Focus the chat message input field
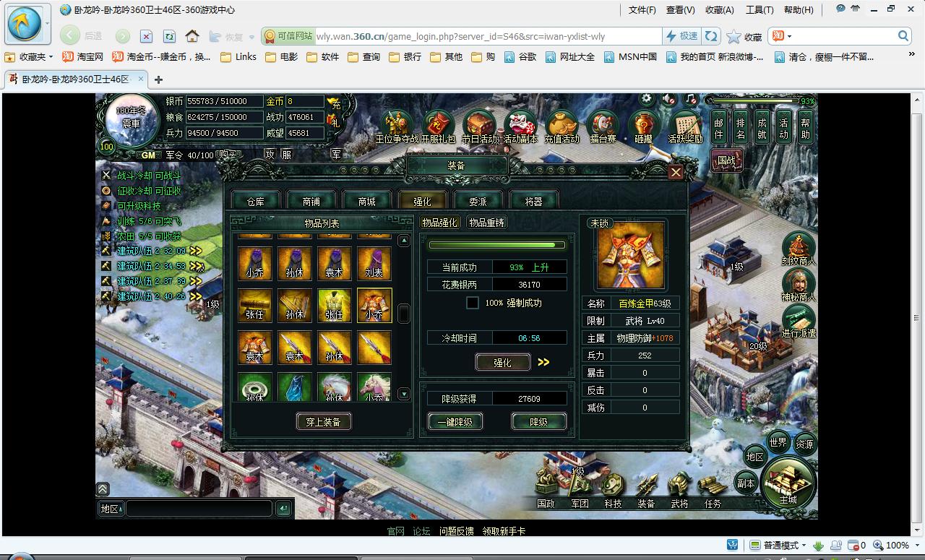 tap(199, 509)
